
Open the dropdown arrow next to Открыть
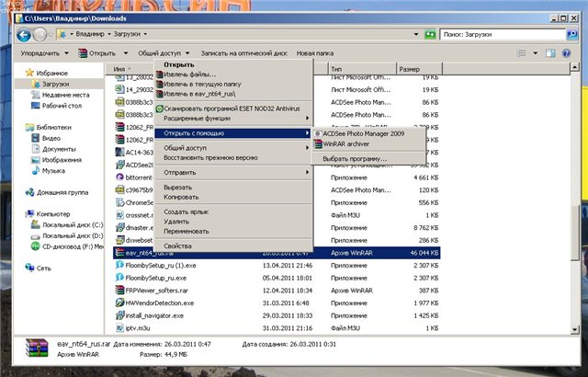click(x=126, y=53)
